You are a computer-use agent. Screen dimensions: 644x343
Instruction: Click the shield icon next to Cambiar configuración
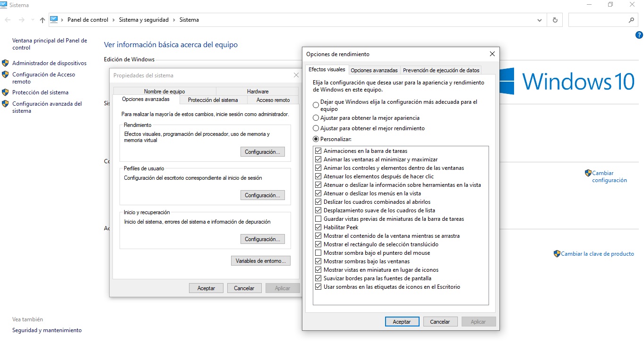[x=588, y=173]
